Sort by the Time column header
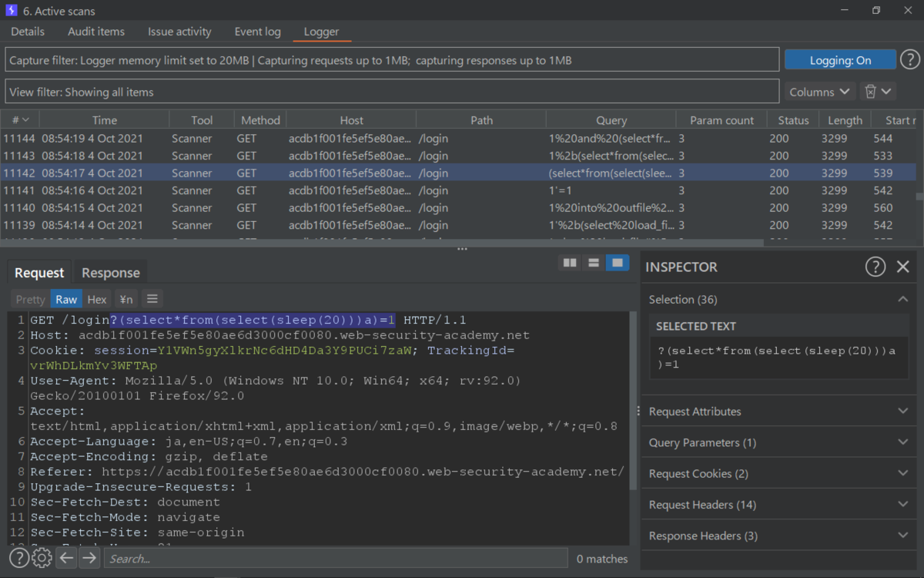 tap(105, 120)
